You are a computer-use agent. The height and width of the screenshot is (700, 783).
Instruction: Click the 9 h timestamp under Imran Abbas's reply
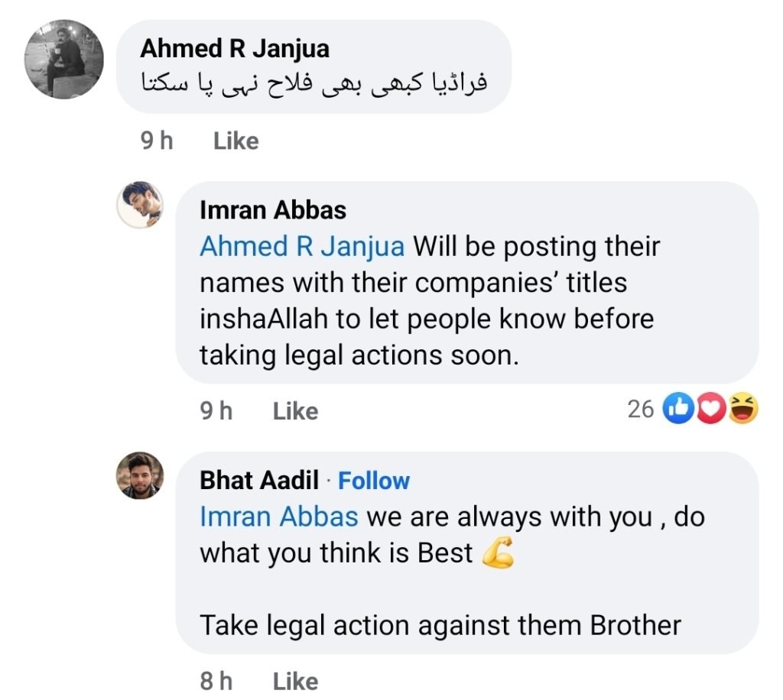coord(216,411)
